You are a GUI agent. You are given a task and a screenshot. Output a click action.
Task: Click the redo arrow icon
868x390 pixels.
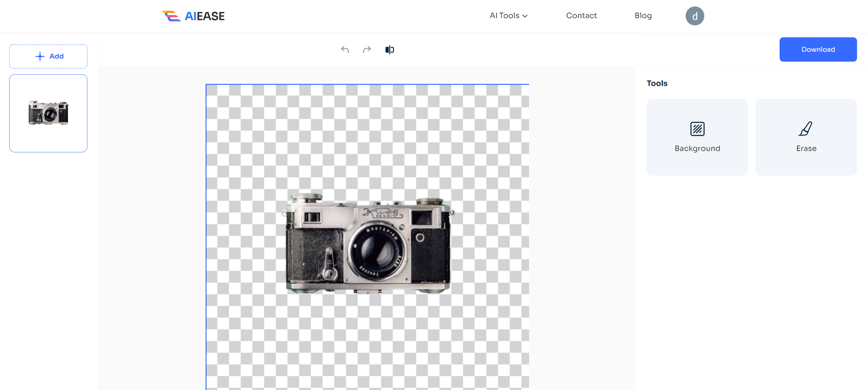click(366, 50)
